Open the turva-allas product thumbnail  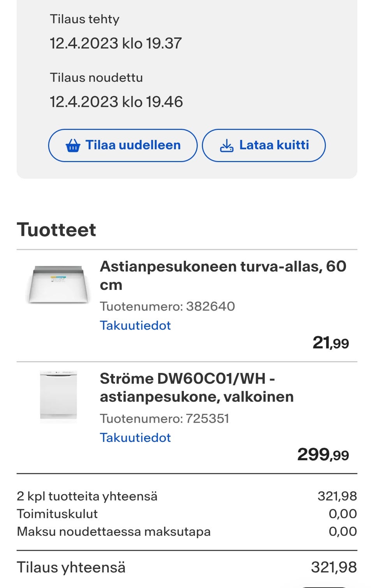click(x=58, y=285)
